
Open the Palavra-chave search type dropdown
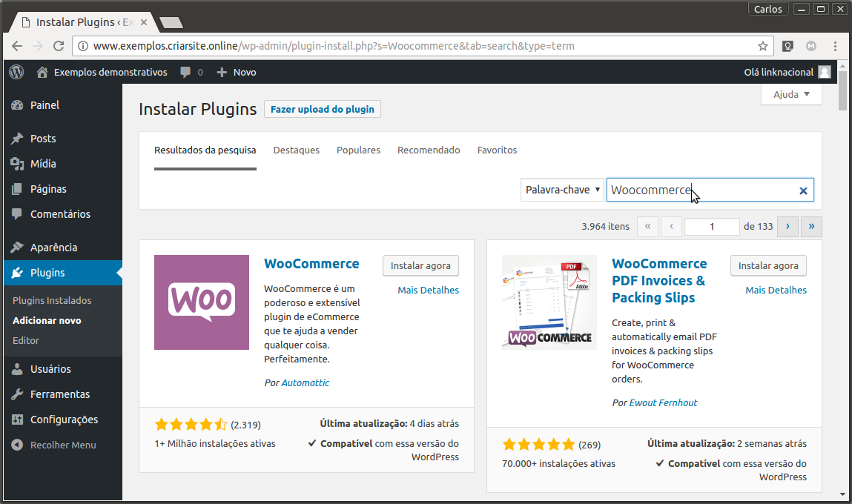(562, 190)
